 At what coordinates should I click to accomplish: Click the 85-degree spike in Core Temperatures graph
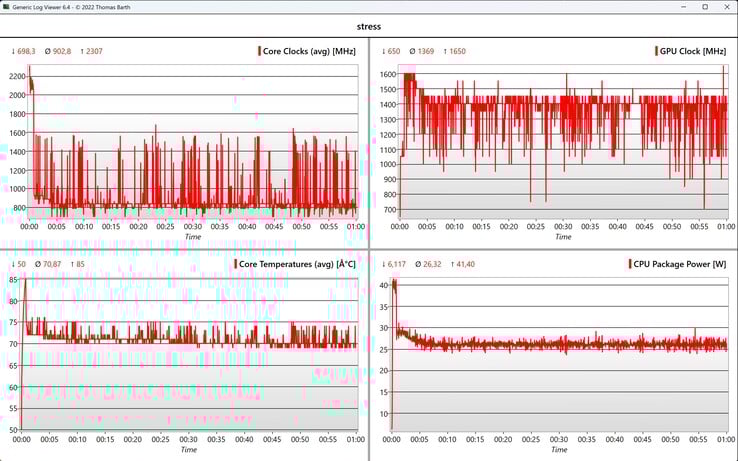(x=25, y=282)
